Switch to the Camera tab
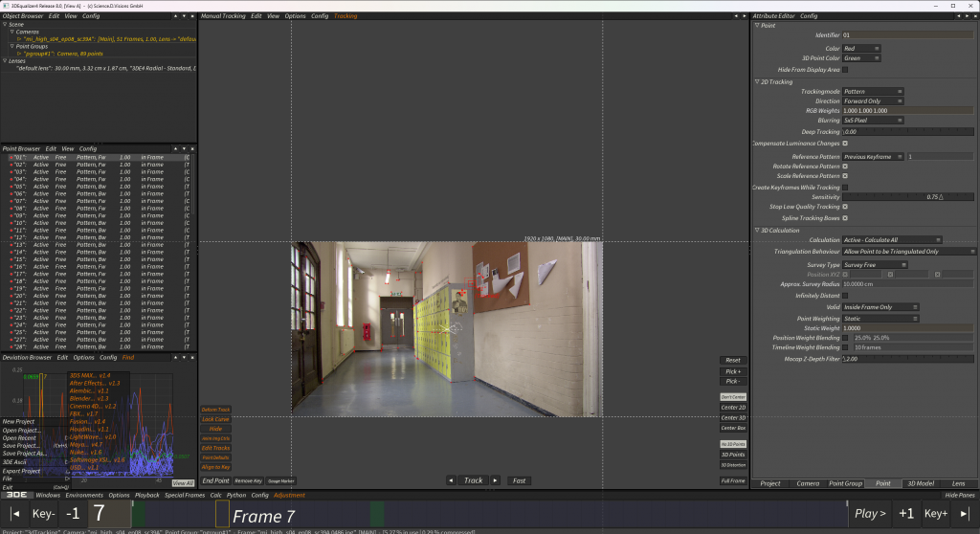The height and width of the screenshot is (534, 980). click(x=808, y=483)
